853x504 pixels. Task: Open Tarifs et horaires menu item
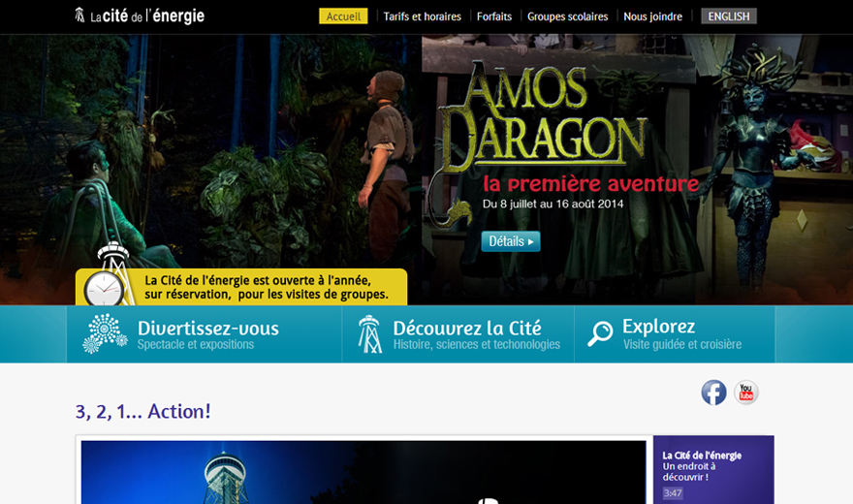pos(423,16)
